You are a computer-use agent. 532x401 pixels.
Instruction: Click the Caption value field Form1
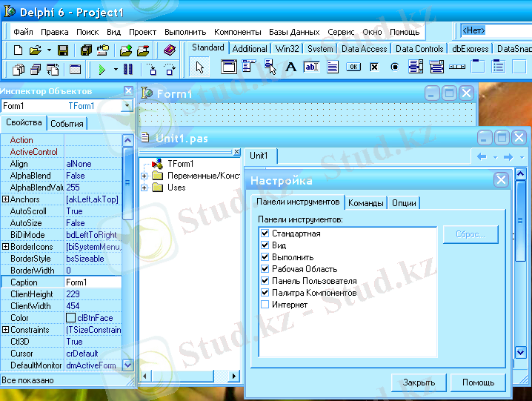[93, 282]
